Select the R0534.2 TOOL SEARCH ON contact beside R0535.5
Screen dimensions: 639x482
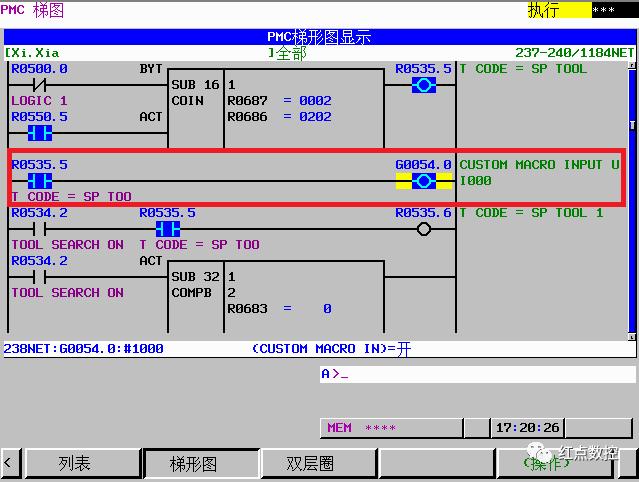coord(41,229)
